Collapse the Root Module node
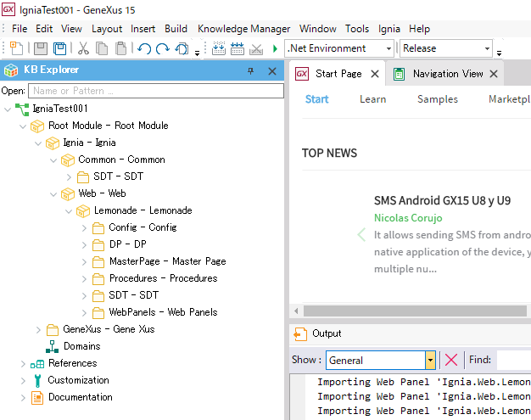 (x=23, y=126)
